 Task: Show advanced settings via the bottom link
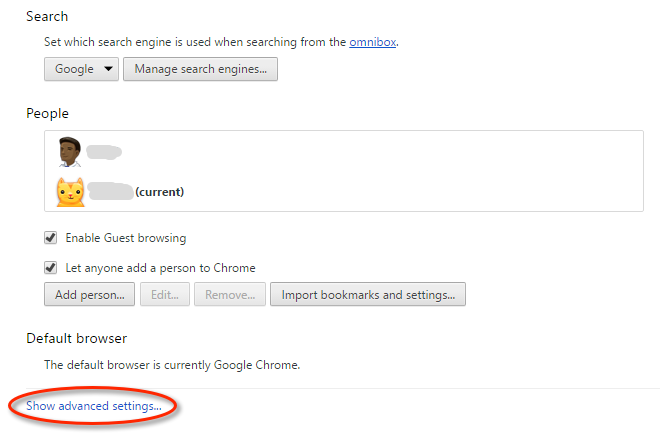94,406
